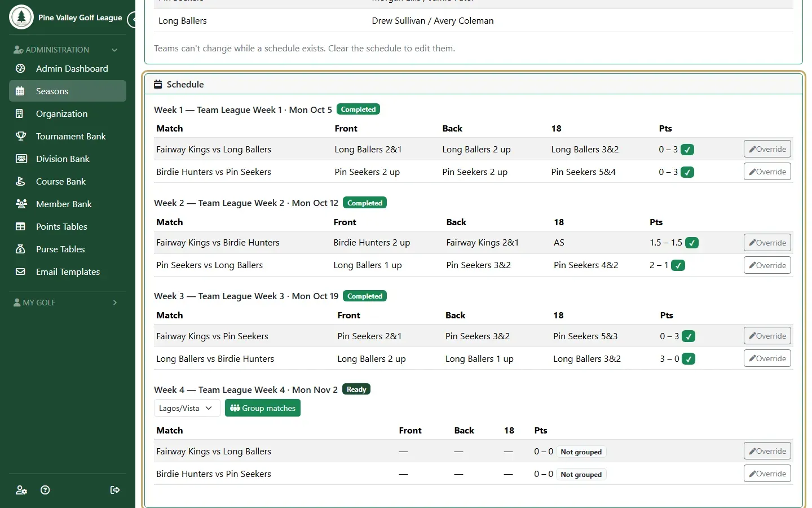Click the Pine Valley pine tree logo
The width and height of the screenshot is (812, 508).
pyautogui.click(x=21, y=17)
